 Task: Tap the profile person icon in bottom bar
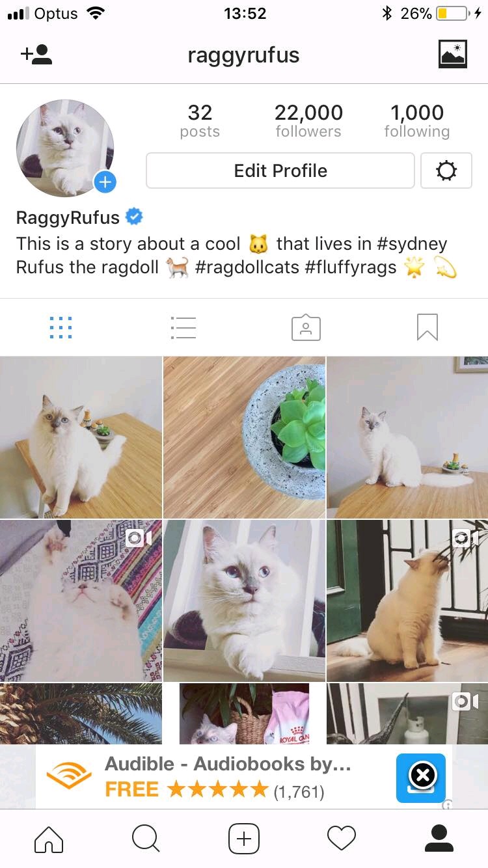(439, 839)
